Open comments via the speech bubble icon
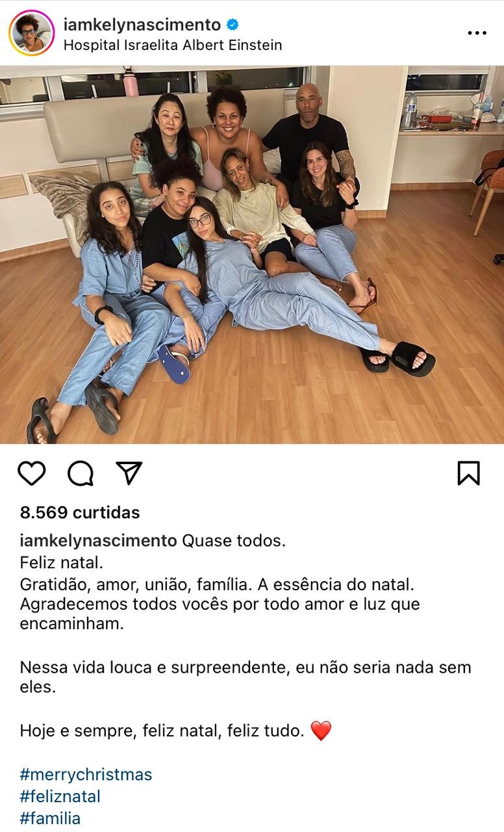 pyautogui.click(x=81, y=473)
